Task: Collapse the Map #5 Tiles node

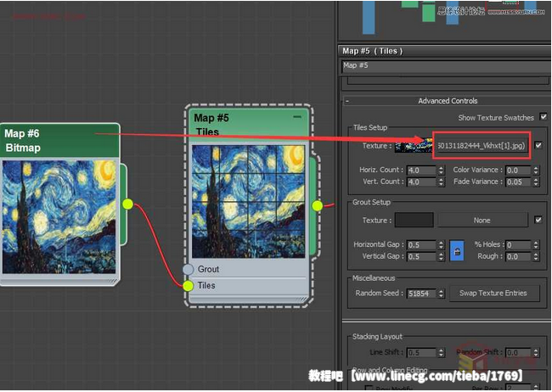Action: point(297,117)
